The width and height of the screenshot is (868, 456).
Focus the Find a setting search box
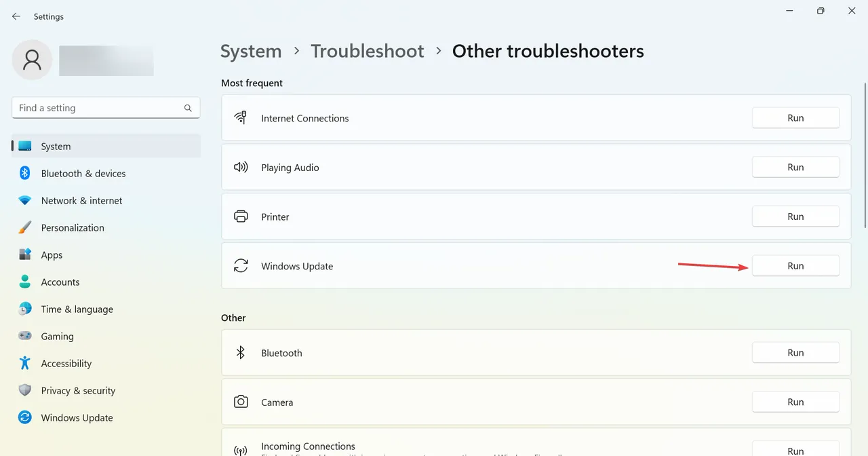click(106, 108)
